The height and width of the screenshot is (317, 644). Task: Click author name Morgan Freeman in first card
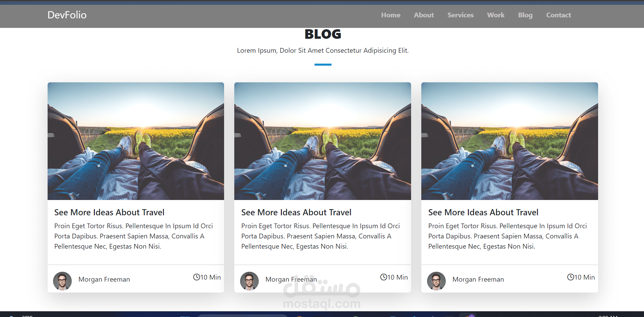104,279
